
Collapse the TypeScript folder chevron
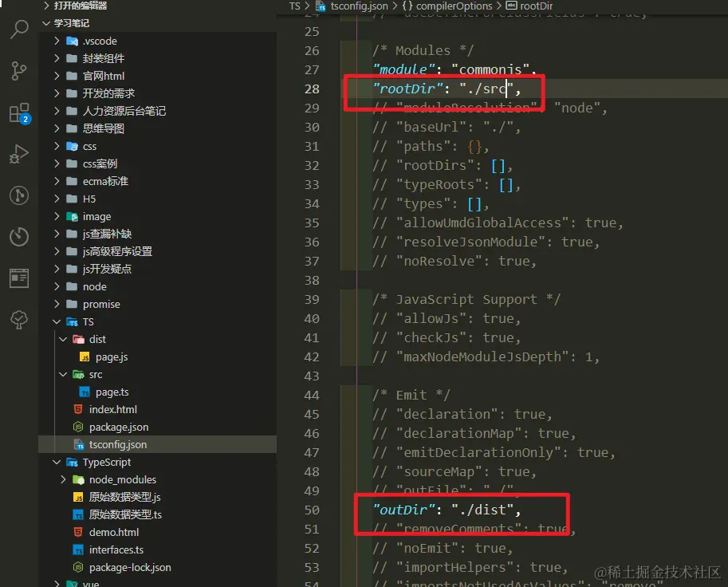click(57, 463)
